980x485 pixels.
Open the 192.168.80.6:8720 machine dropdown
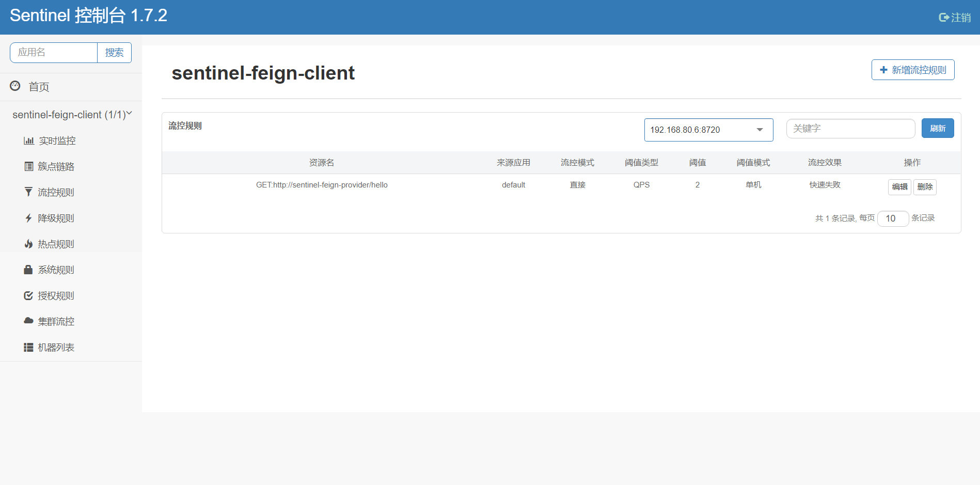[708, 130]
